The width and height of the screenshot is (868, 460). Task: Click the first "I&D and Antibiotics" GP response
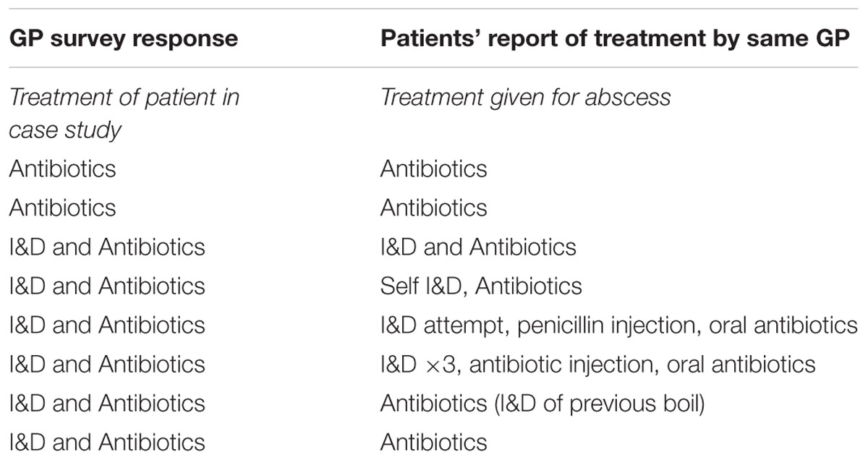pyautogui.click(x=107, y=247)
